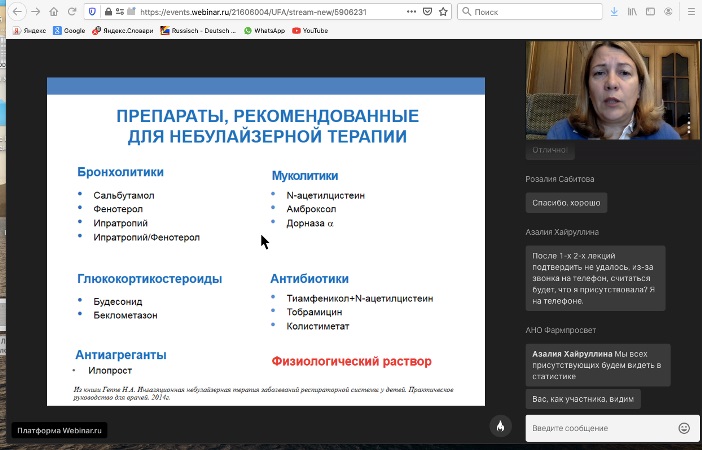Click the Будесонид list item
This screenshot has width=702, height=450.
[x=118, y=301]
